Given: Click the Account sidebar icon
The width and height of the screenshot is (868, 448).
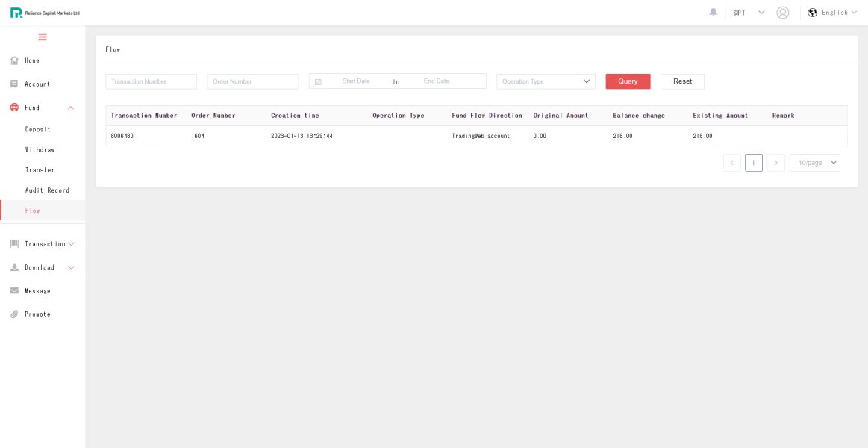Looking at the screenshot, I should [x=15, y=84].
